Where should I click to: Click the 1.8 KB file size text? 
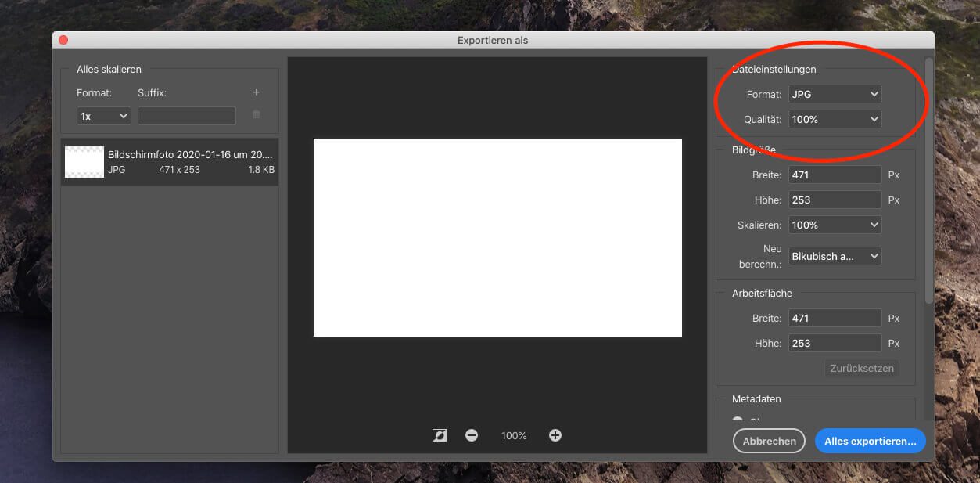pos(261,169)
